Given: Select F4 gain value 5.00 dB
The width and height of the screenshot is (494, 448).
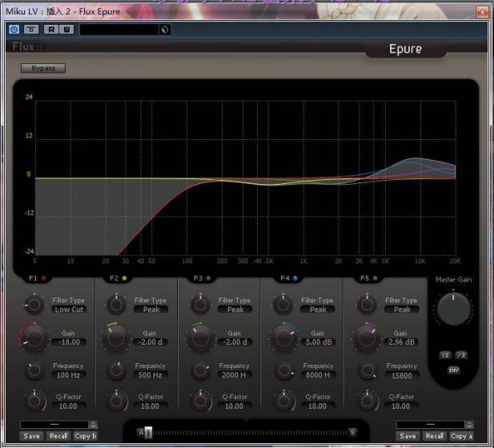Looking at the screenshot, I should point(319,342).
